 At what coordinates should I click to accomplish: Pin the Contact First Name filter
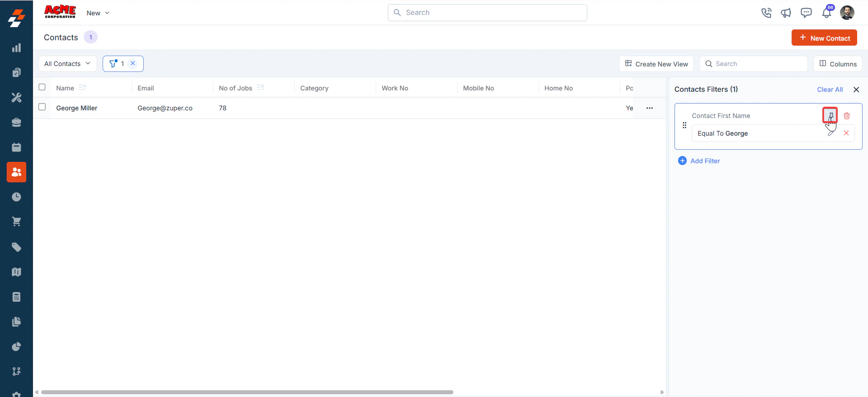(x=830, y=116)
